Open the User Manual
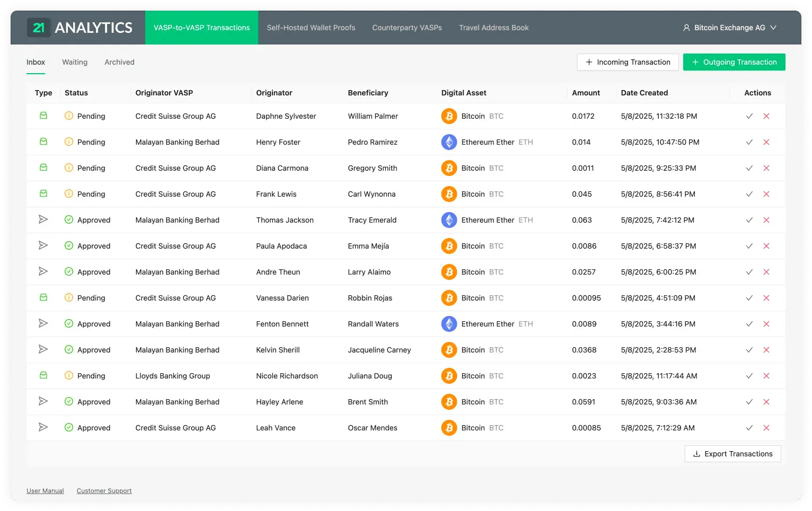The width and height of the screenshot is (812, 511). pos(45,490)
